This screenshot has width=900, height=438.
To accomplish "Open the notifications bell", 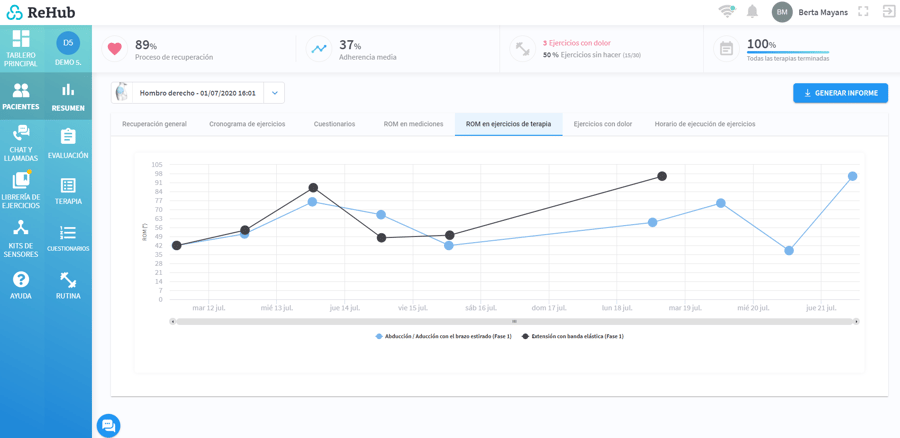I will tap(752, 11).
